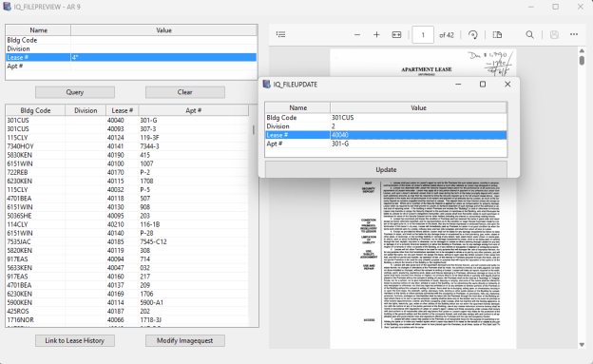Select the Apt # query value field
This screenshot has height=364, width=593.
coord(163,67)
